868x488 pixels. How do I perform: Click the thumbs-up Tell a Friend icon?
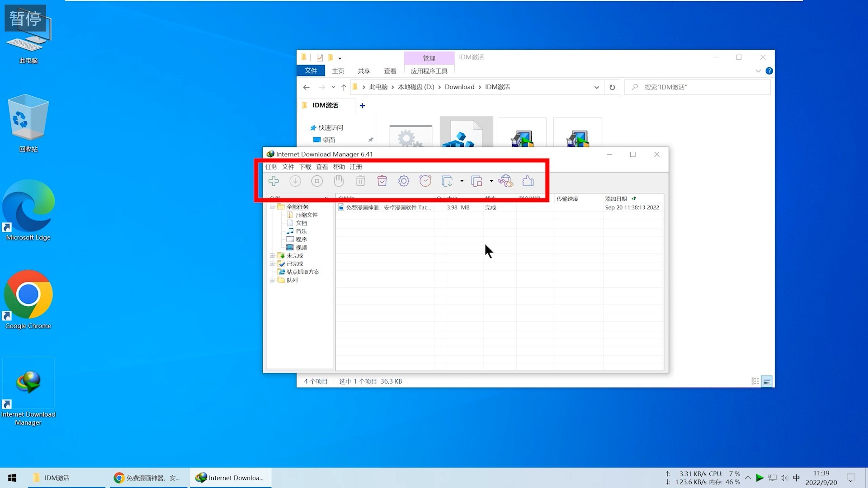coord(528,181)
